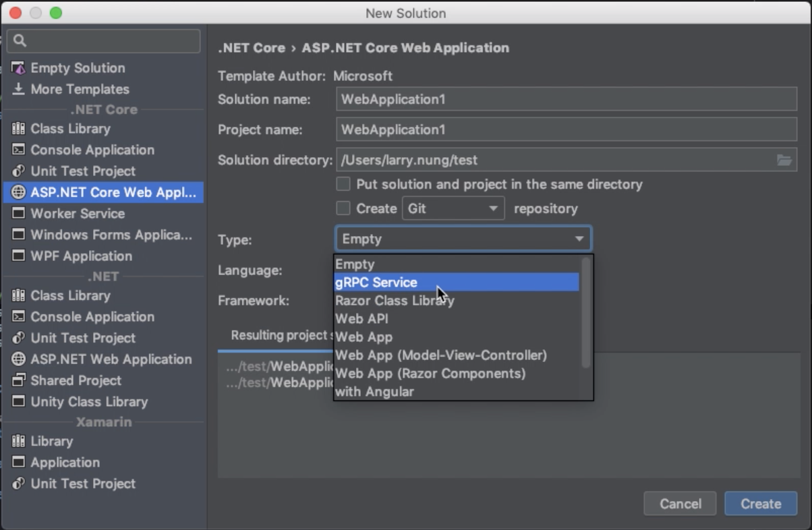The width and height of the screenshot is (812, 530).
Task: Click the search magnifier icon
Action: 20,40
